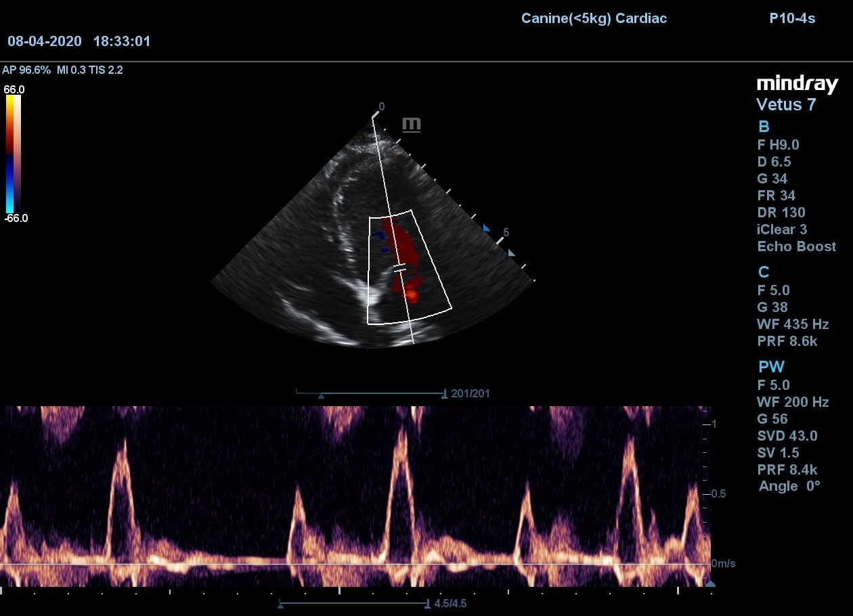Select the lower gray focus triangle near depth 5
The image size is (853, 616).
pyautogui.click(x=511, y=253)
